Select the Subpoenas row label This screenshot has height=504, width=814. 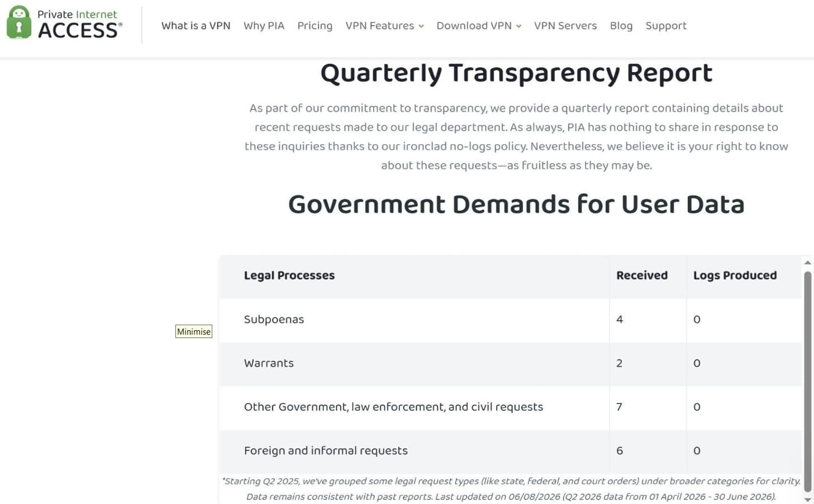click(x=274, y=320)
